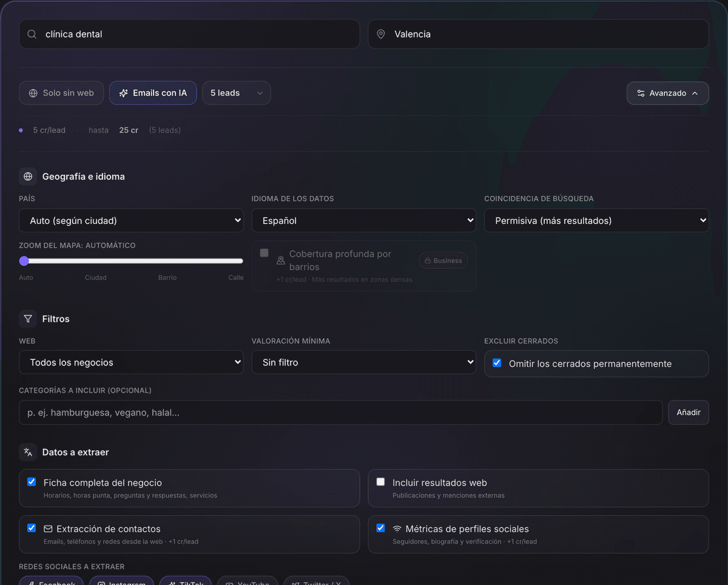
Task: Uncheck Ficha completa del negocio
Action: pos(32,482)
